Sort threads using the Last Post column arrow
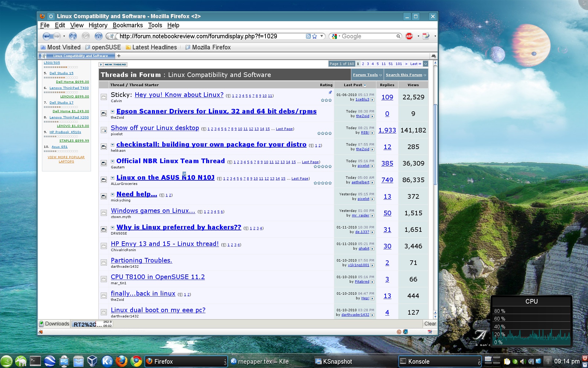Image resolution: width=588 pixels, height=368 pixels. point(365,85)
